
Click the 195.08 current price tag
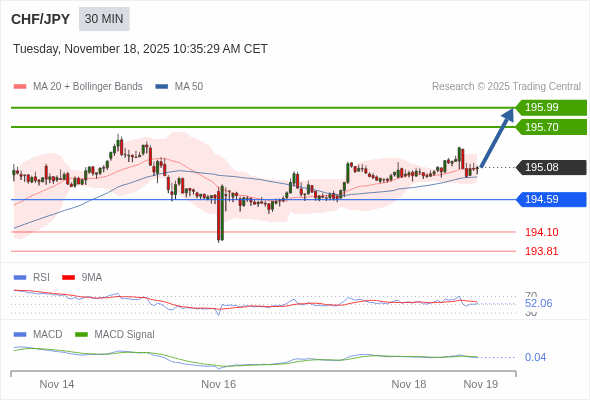coord(551,167)
